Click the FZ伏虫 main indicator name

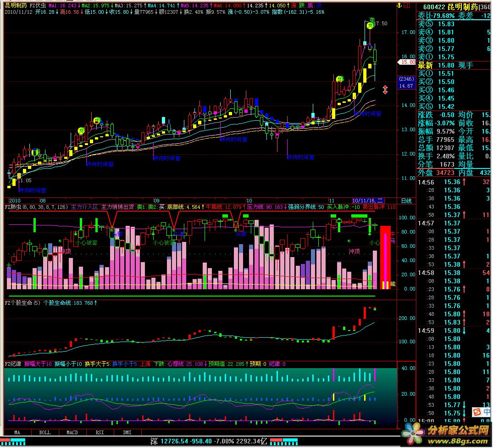pos(38,6)
